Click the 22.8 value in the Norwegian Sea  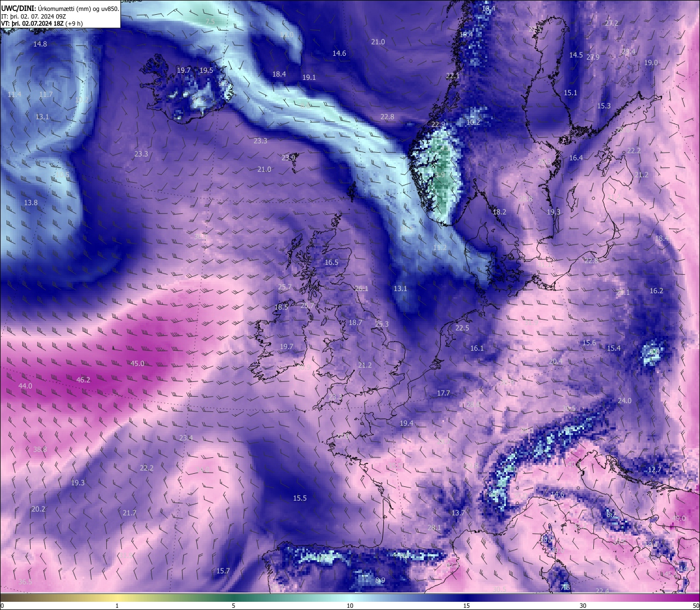(x=387, y=117)
